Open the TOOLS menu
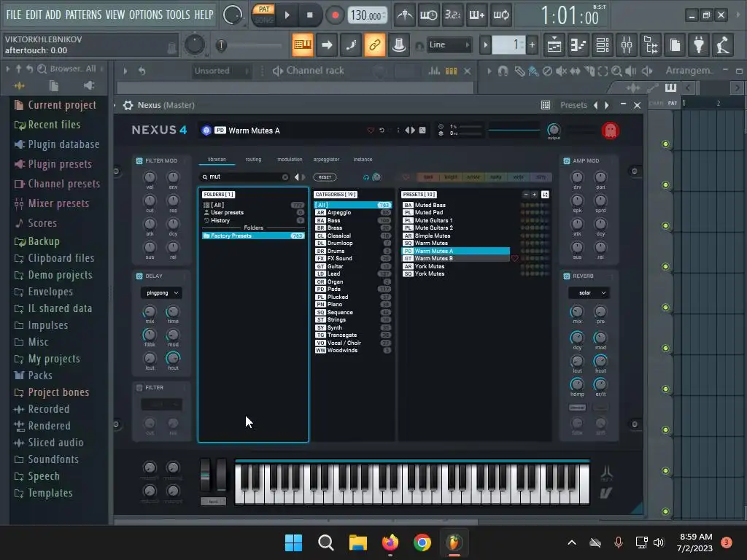This screenshot has width=747, height=560. [178, 15]
